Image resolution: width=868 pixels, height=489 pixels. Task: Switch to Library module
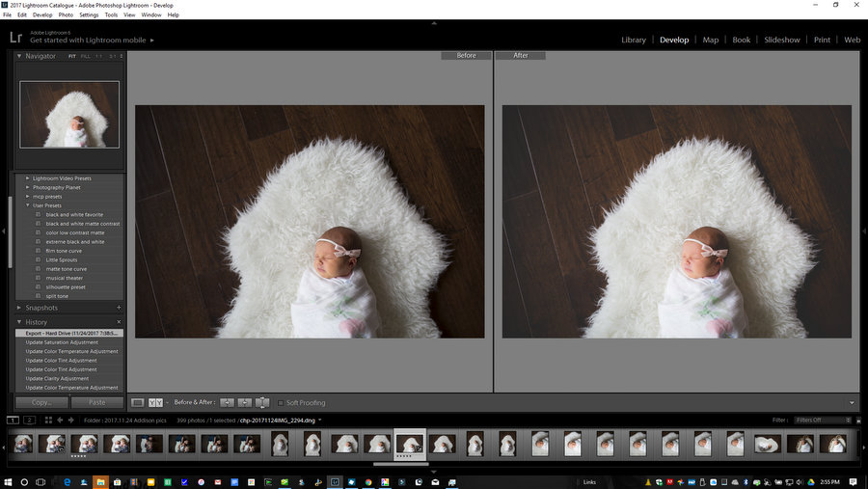click(x=634, y=40)
